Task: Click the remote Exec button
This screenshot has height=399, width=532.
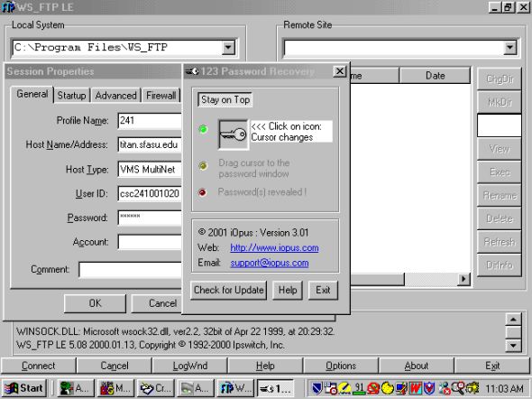Action: [x=500, y=172]
